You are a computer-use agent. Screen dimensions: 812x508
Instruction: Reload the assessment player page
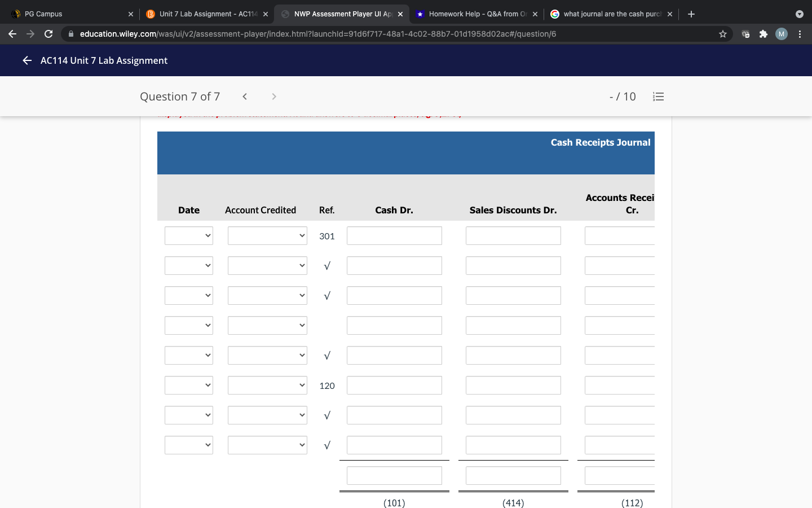[x=48, y=34]
